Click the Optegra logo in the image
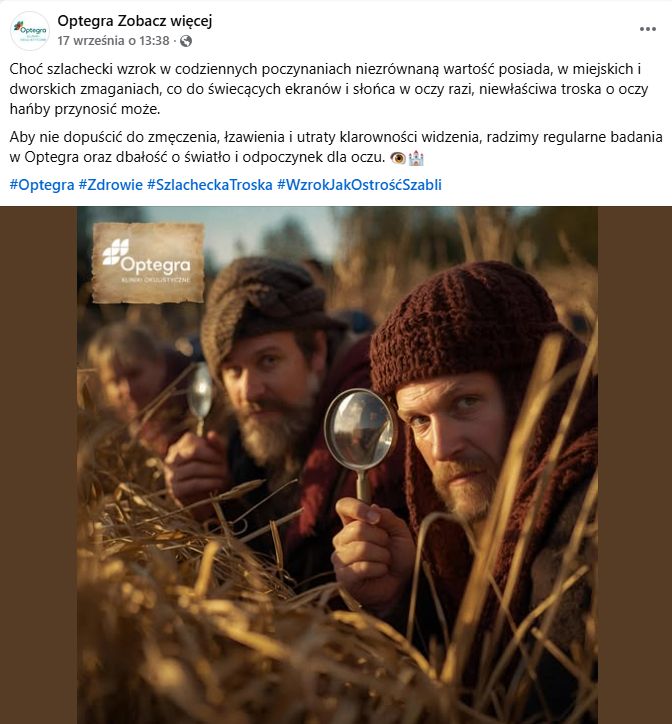The height and width of the screenshot is (724, 672). (x=148, y=263)
